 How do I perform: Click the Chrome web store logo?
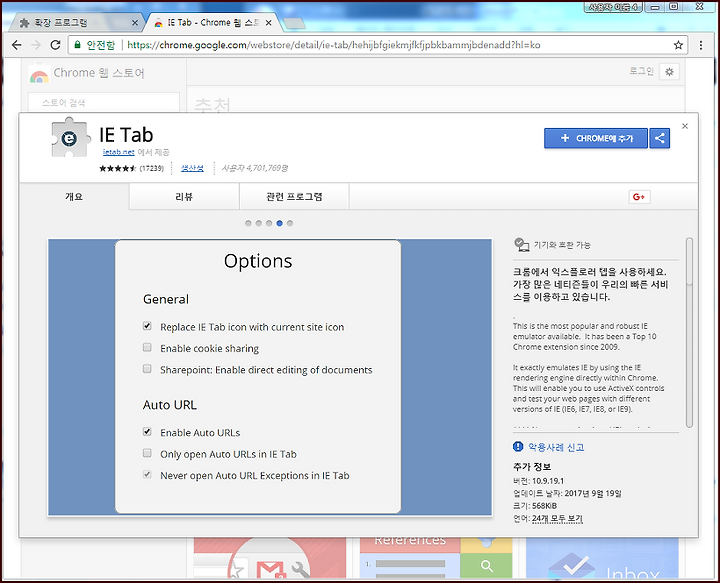[39, 74]
